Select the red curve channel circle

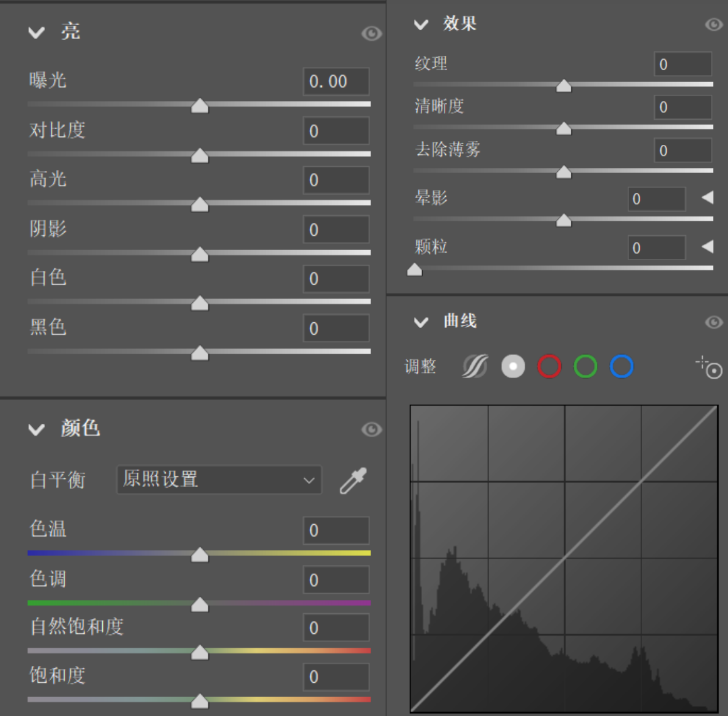point(549,366)
